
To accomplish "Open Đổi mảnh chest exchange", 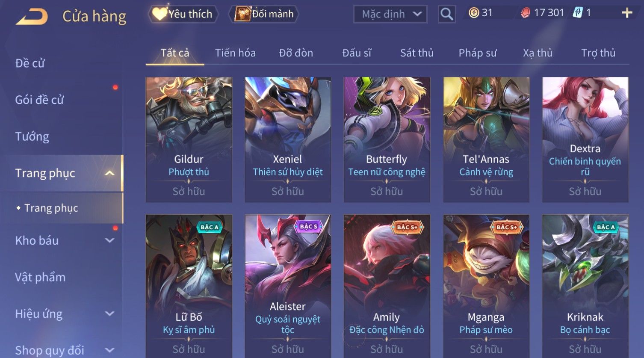I will 264,14.
